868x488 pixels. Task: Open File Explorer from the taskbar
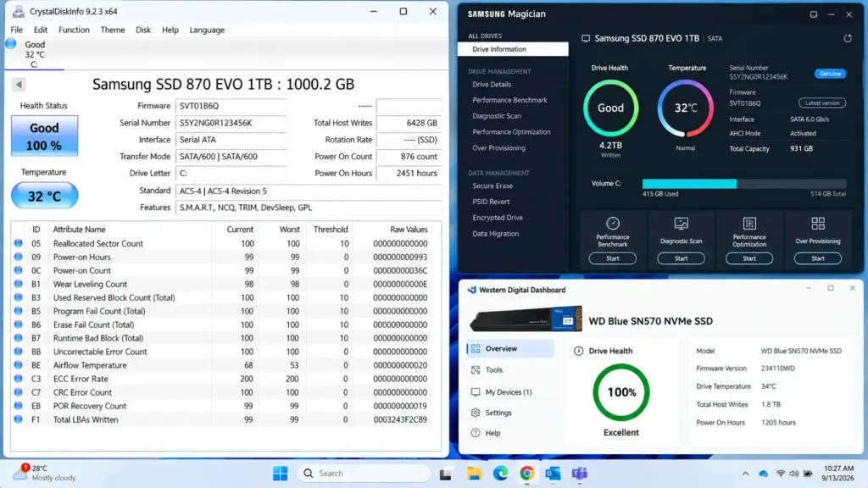click(474, 474)
